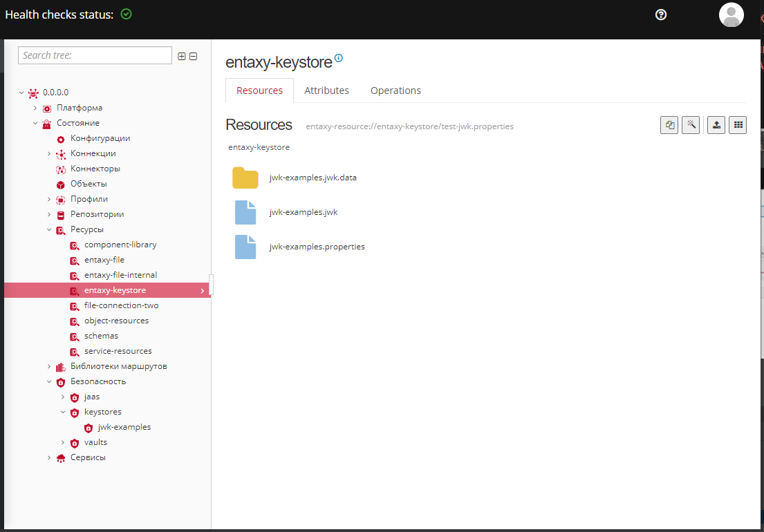Click the paste resources toolbar icon
Viewport: 764px width, 532px height.
pyautogui.click(x=669, y=125)
